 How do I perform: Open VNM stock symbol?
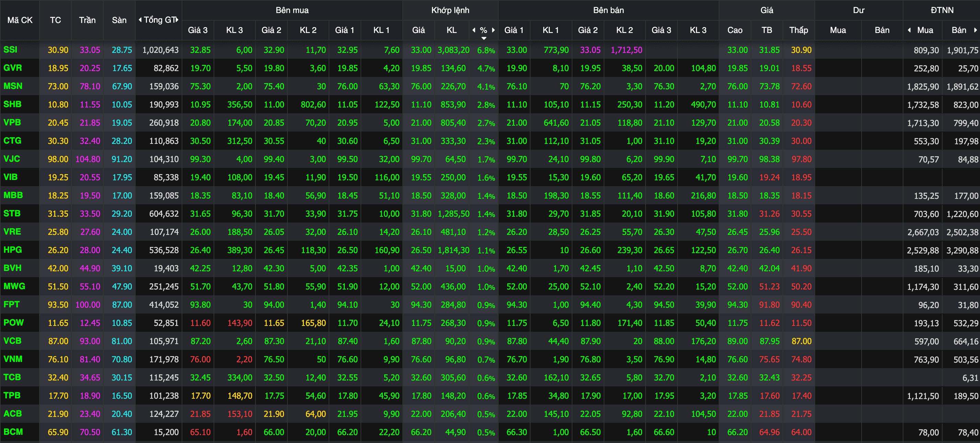tap(13, 359)
